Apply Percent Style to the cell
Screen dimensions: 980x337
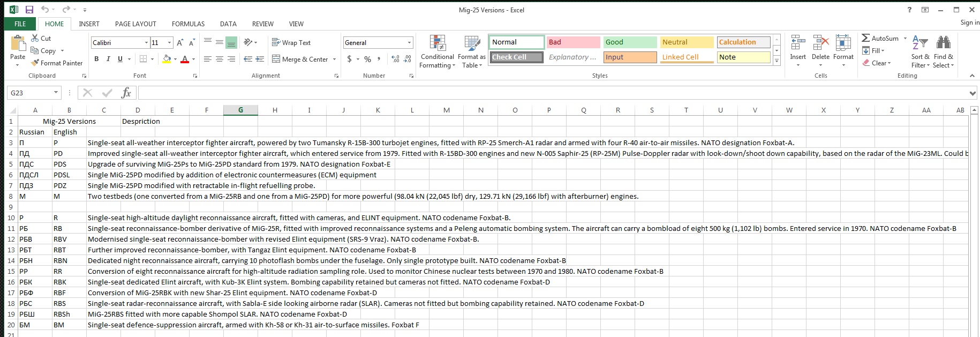367,59
